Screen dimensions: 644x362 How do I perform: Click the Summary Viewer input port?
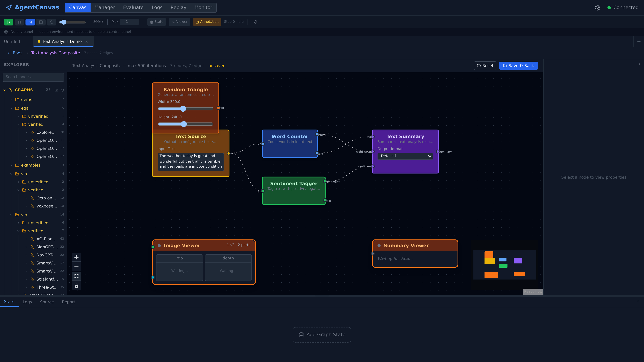pyautogui.click(x=373, y=254)
